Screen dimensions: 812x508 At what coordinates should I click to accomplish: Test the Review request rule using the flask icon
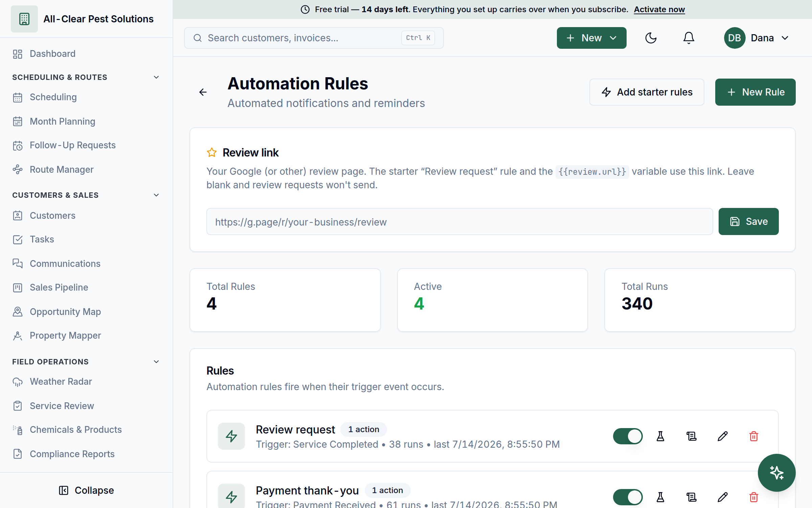click(x=660, y=436)
